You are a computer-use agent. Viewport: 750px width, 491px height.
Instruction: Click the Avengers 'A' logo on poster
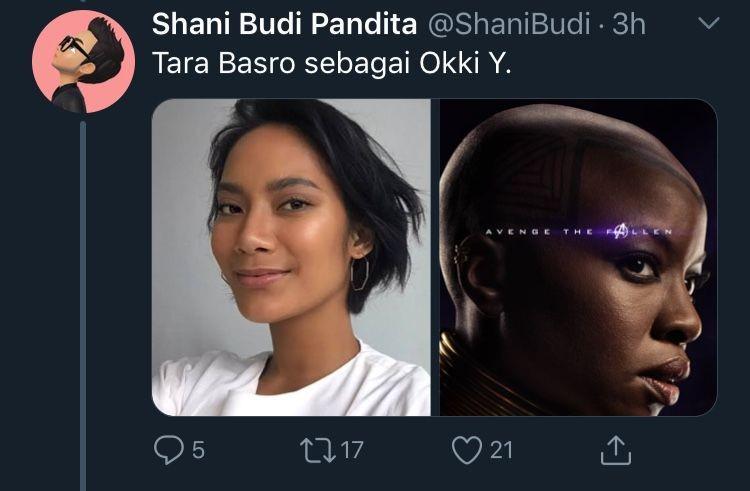click(x=620, y=231)
